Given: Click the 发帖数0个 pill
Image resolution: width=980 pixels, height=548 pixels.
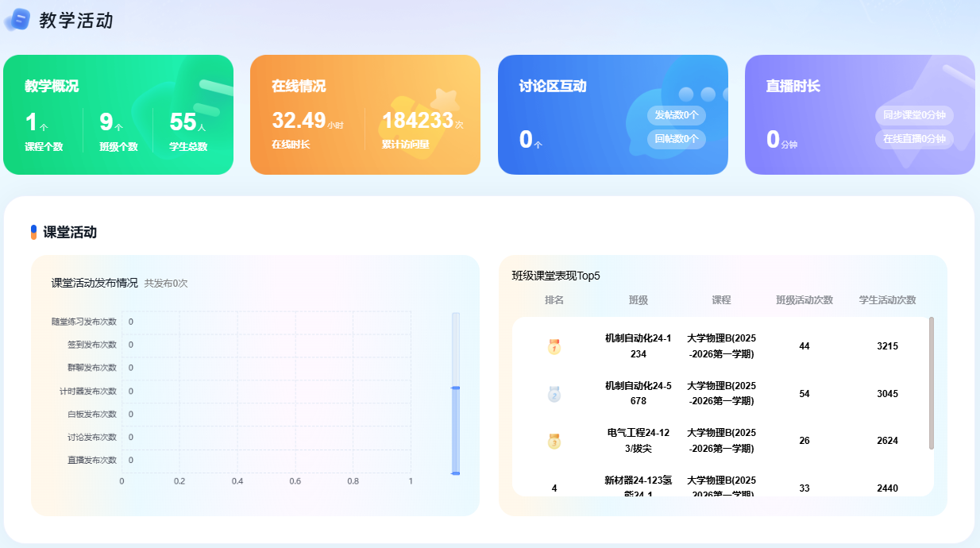Looking at the screenshot, I should pyautogui.click(x=676, y=115).
